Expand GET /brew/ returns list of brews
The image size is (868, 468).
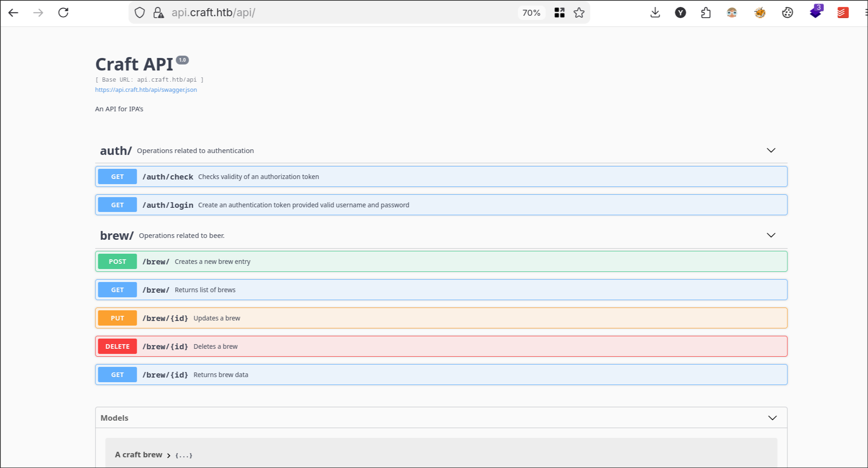tap(441, 290)
